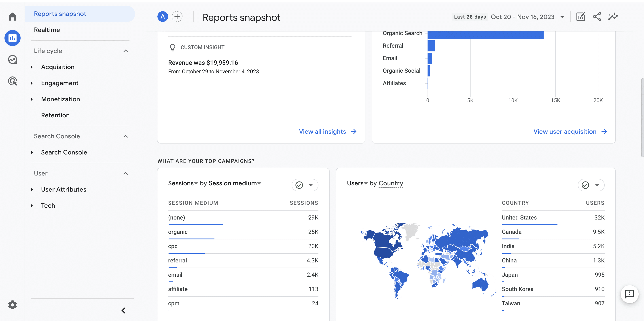Viewport: 644px width, 321px height.
Task: Click the USERS column header
Action: 595,203
